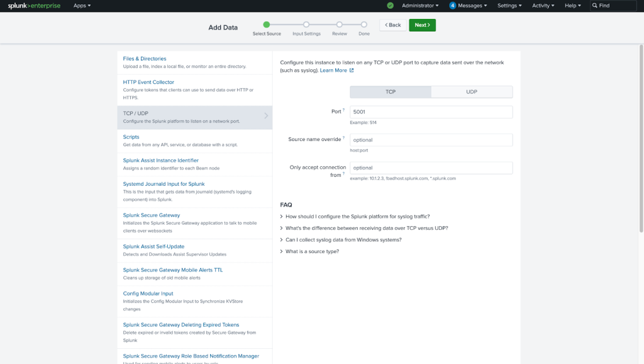Click Only accept connection from field
Viewport: 644px width, 364px height.
pos(431,168)
